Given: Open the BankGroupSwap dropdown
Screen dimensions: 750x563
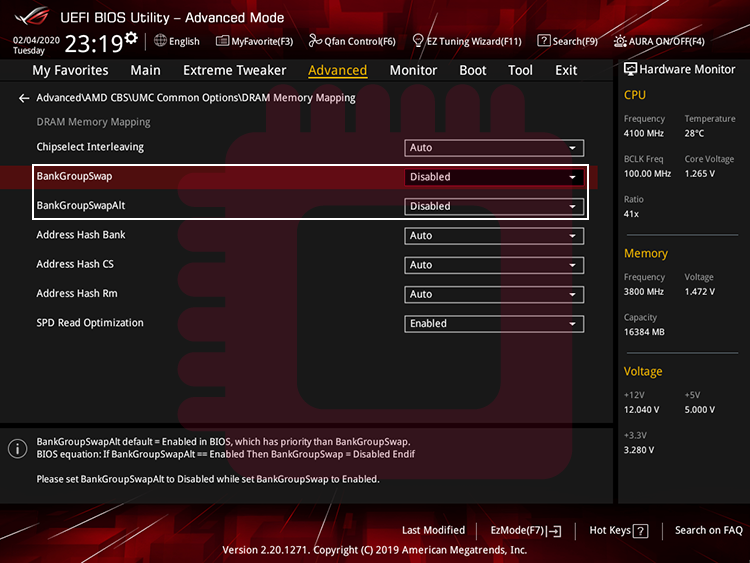Looking at the screenshot, I should coord(494,177).
